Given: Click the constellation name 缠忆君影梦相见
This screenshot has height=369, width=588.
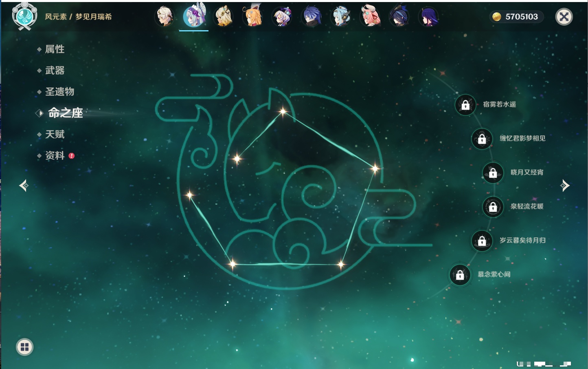Looking at the screenshot, I should coord(522,138).
